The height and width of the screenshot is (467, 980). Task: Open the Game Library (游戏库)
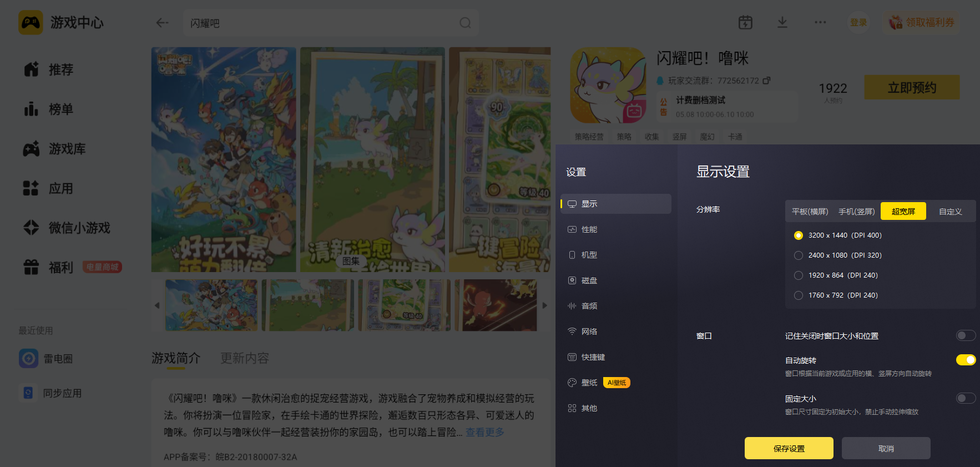(55, 149)
